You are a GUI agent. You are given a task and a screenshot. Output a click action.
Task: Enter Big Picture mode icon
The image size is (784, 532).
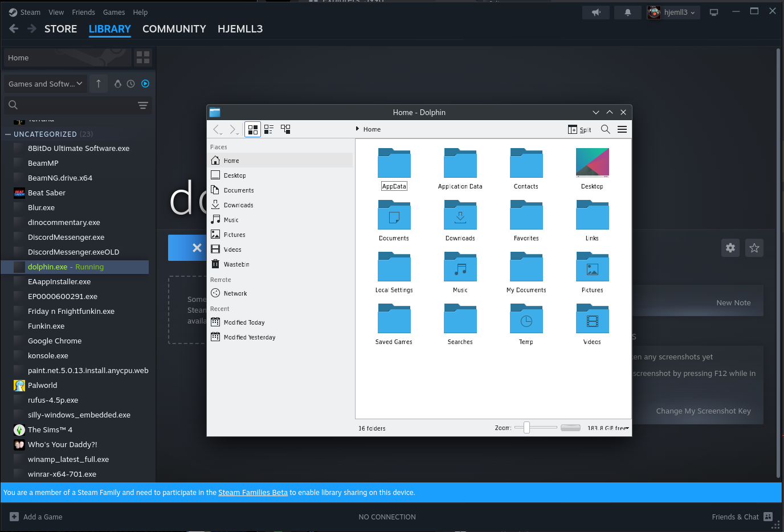714,13
